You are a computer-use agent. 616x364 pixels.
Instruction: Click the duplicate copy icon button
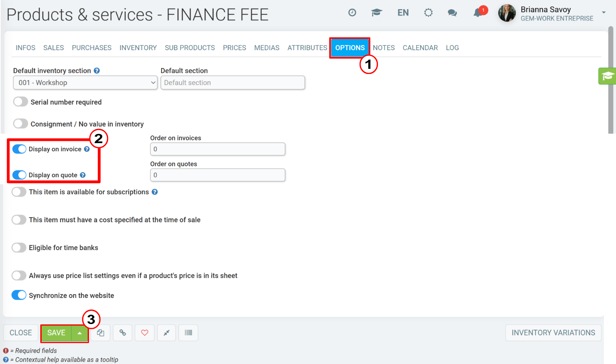click(100, 333)
